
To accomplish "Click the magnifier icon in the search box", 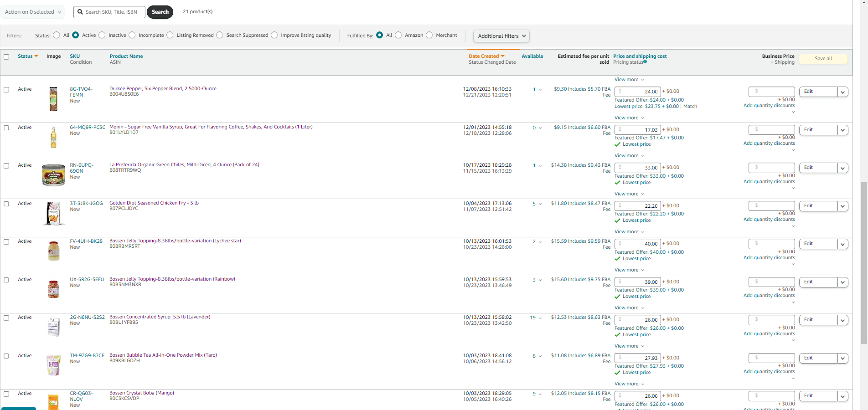I will coord(80,12).
